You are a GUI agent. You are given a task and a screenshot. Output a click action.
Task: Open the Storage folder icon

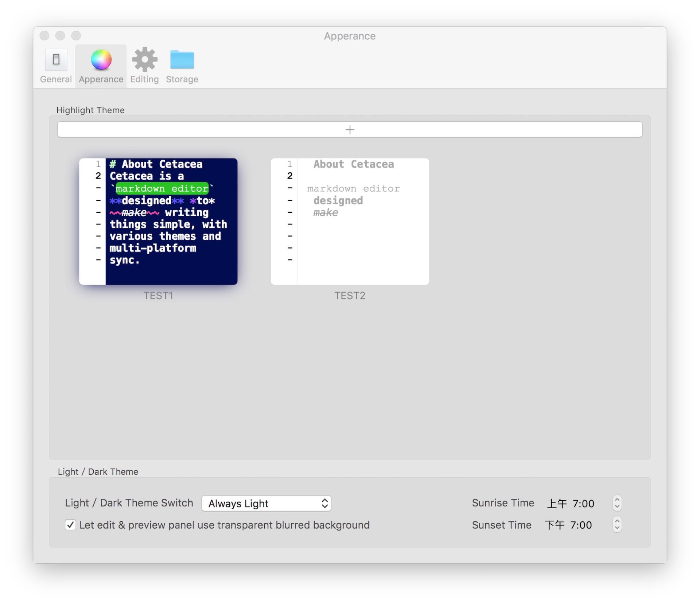coord(182,59)
